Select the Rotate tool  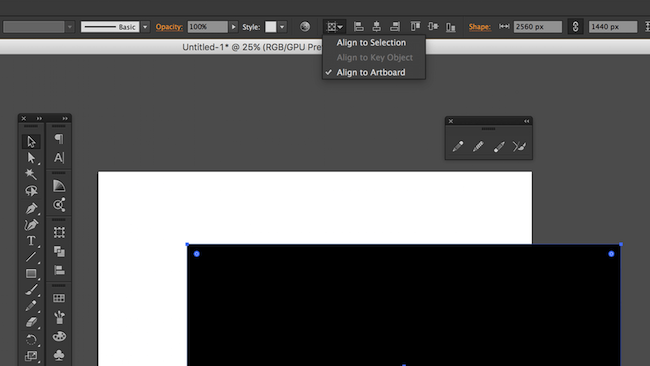(31, 339)
